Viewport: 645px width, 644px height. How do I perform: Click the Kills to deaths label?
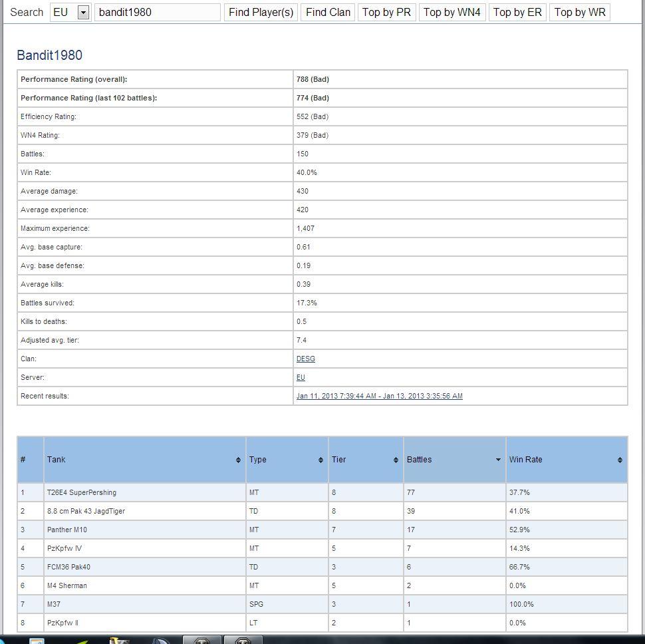[44, 321]
